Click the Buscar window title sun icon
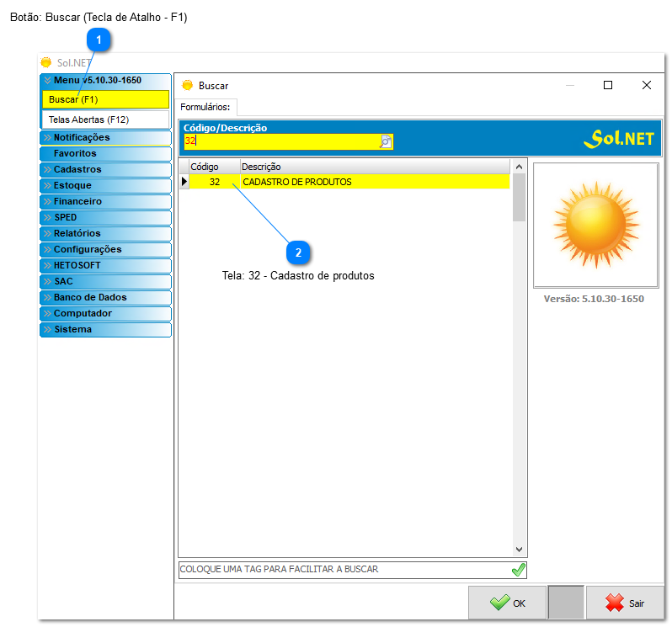This screenshot has height=627, width=672. point(188,85)
